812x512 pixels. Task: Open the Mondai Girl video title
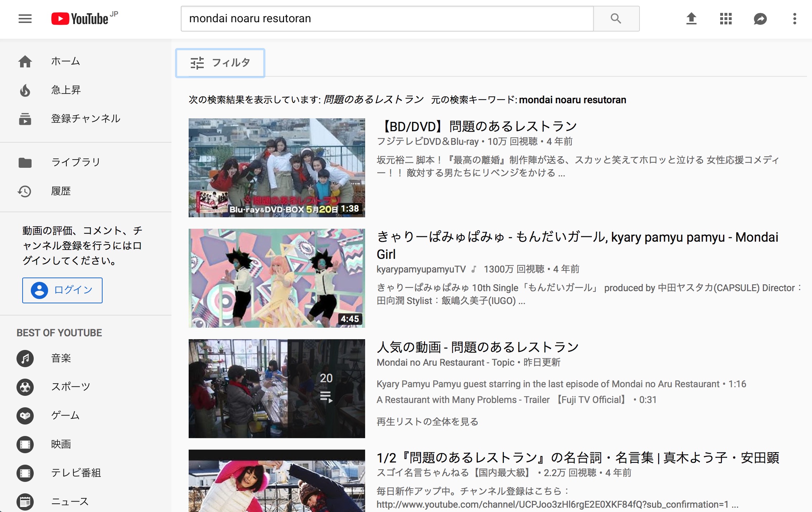(577, 246)
